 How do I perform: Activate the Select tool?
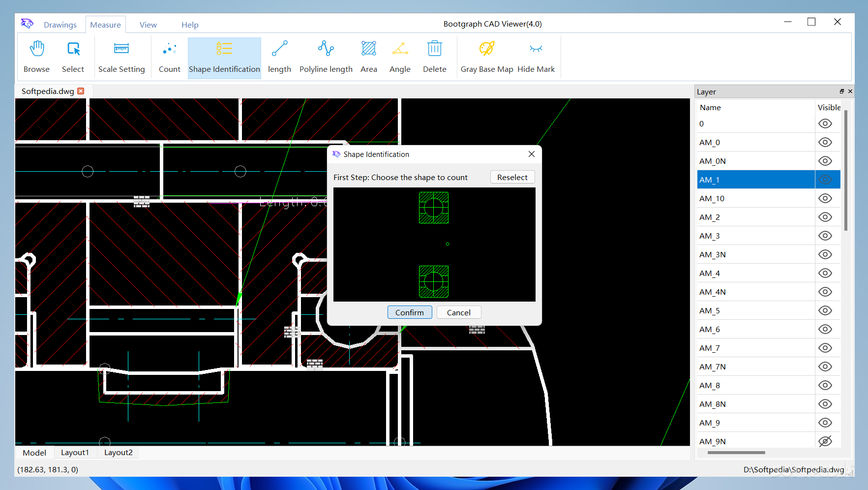73,57
